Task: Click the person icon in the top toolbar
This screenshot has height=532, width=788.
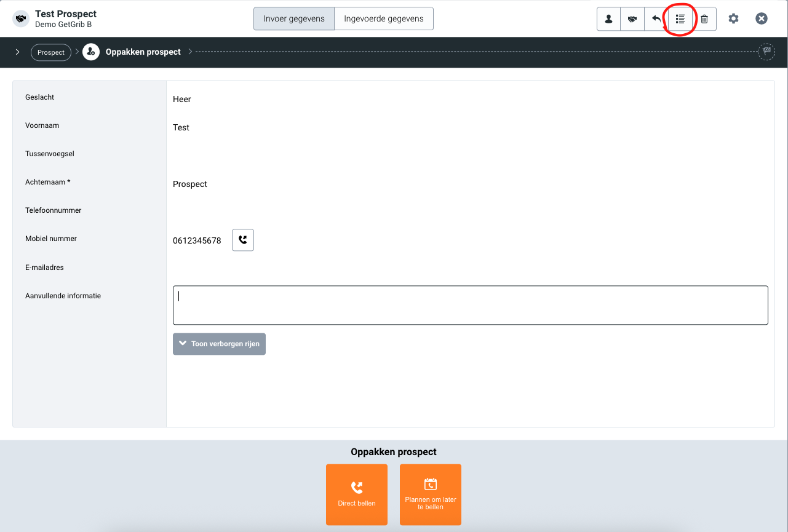Action: click(608, 19)
